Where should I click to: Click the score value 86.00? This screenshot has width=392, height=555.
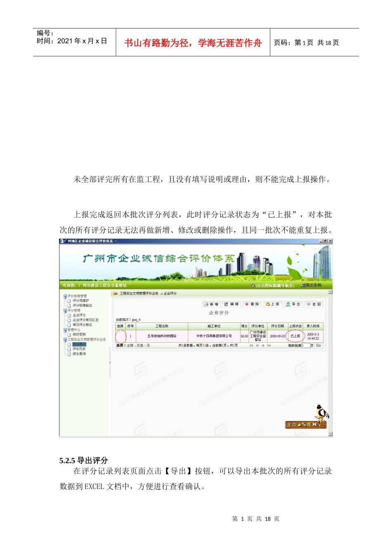244,336
